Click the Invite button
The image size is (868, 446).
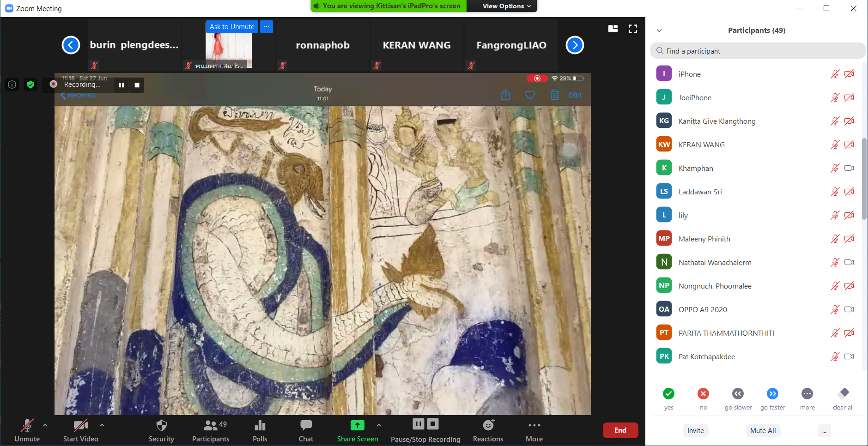pyautogui.click(x=695, y=430)
